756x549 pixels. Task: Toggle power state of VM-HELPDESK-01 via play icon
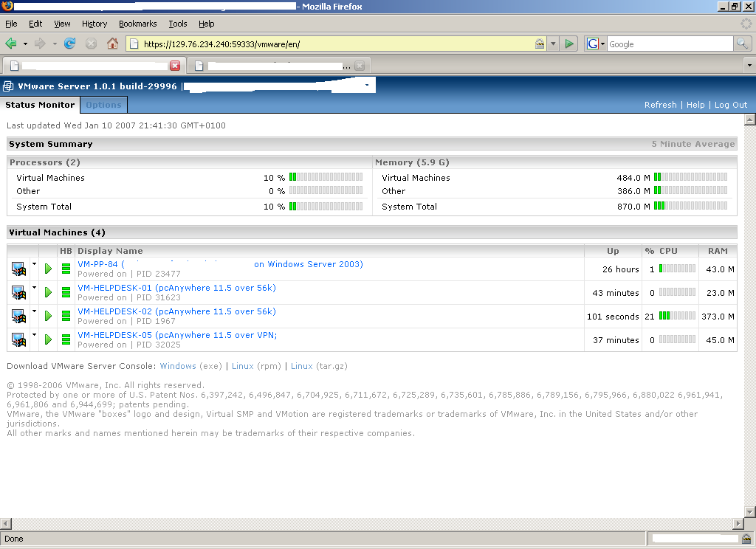pyautogui.click(x=49, y=293)
